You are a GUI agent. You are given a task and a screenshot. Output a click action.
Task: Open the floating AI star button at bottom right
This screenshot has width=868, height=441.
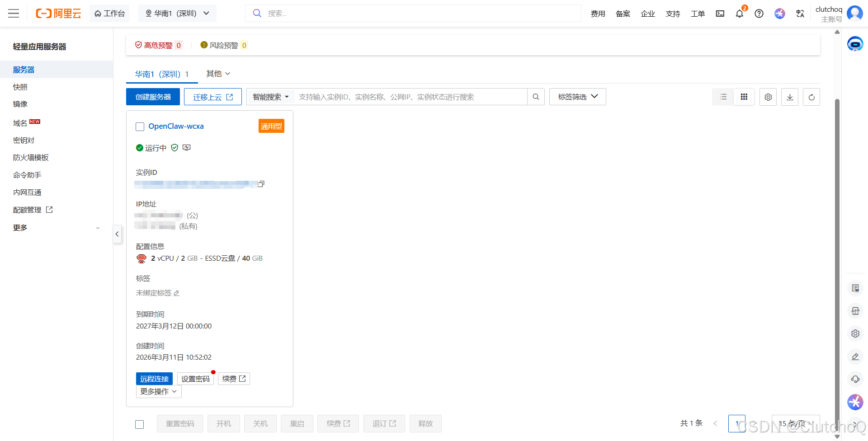(x=855, y=402)
